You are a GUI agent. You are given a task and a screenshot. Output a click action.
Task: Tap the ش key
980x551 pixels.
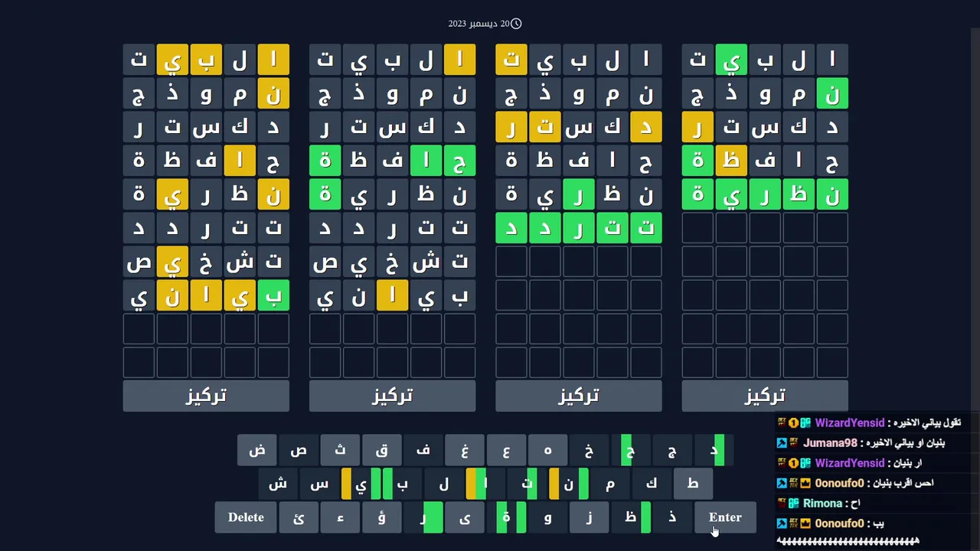(x=278, y=484)
